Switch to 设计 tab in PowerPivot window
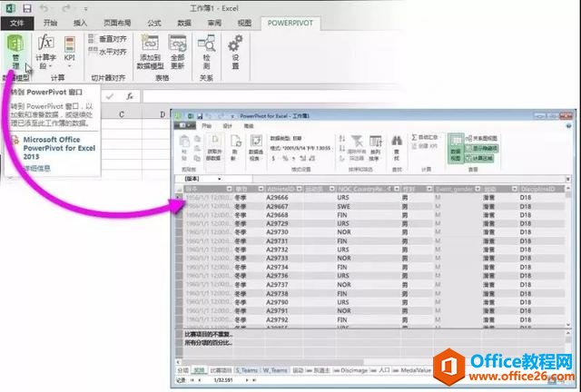The width and height of the screenshot is (581, 392). point(228,126)
